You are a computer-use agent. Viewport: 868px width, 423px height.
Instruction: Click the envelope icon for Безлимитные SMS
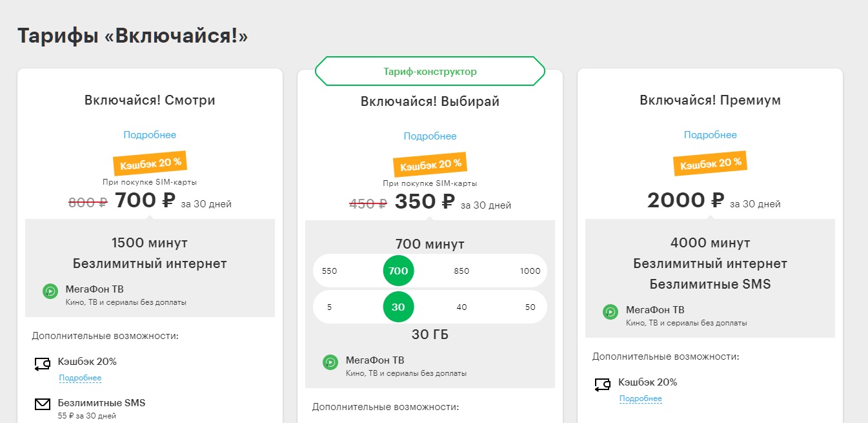[x=43, y=405]
